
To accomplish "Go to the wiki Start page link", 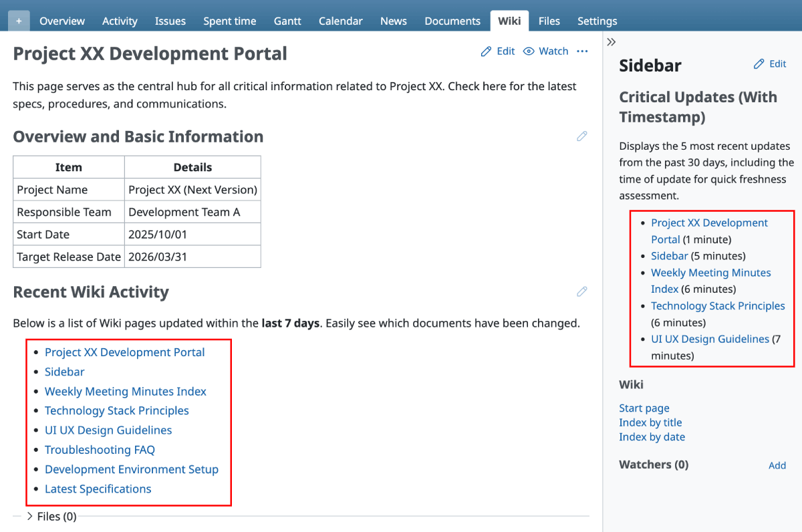I will (644, 408).
